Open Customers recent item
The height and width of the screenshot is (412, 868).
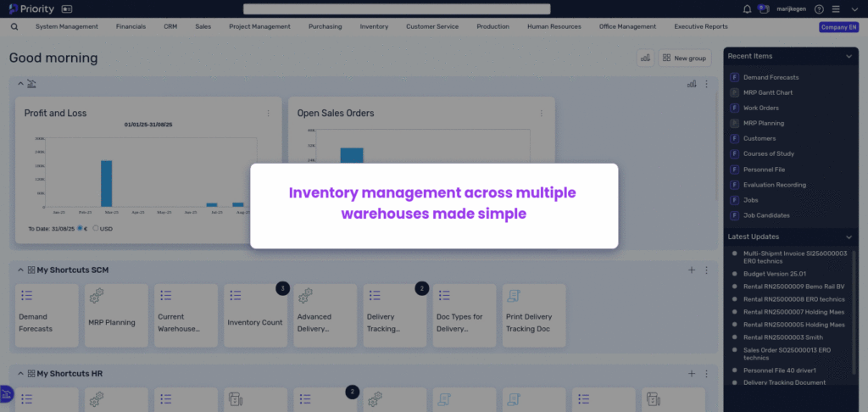[x=759, y=138]
